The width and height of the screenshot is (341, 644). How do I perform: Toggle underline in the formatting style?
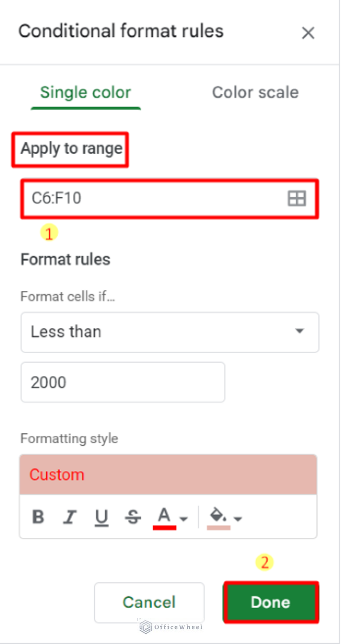(101, 517)
